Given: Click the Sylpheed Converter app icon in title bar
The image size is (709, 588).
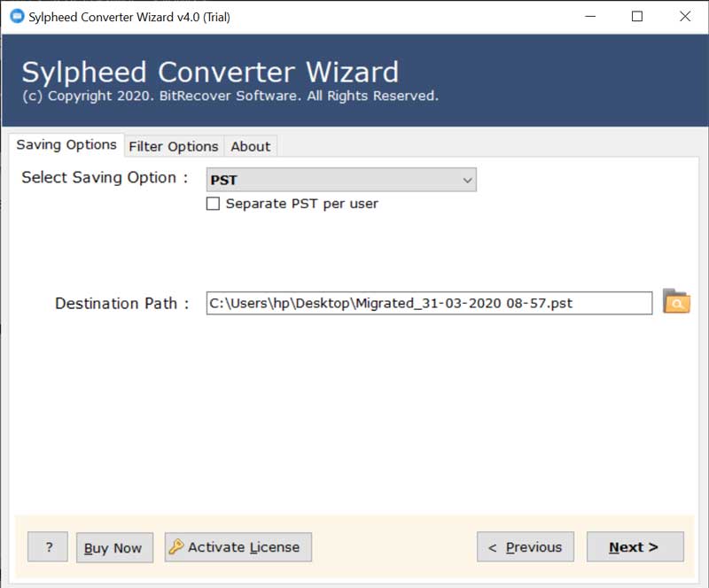Looking at the screenshot, I should tap(17, 17).
